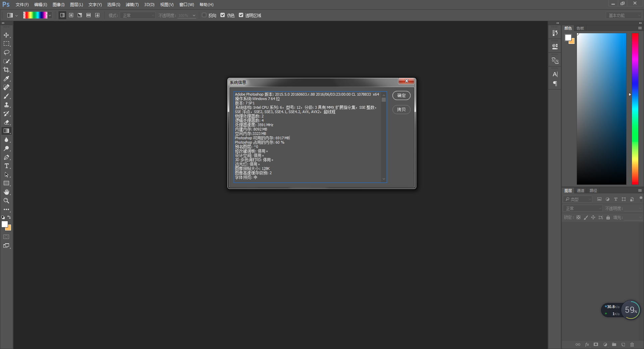Open the layer blend mode 正常 dropdown

(583, 208)
